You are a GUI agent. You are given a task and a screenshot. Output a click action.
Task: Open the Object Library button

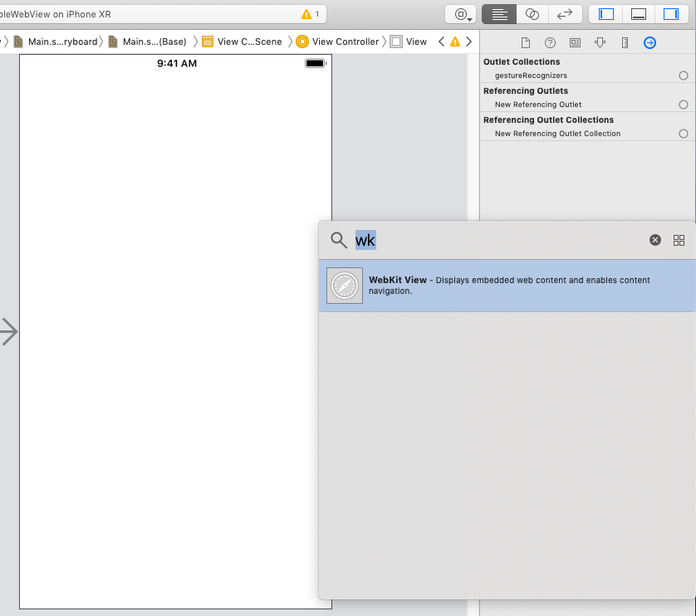pyautogui.click(x=461, y=14)
